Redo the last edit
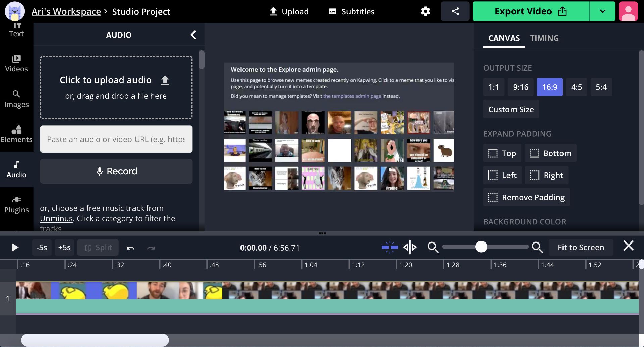 tap(151, 248)
